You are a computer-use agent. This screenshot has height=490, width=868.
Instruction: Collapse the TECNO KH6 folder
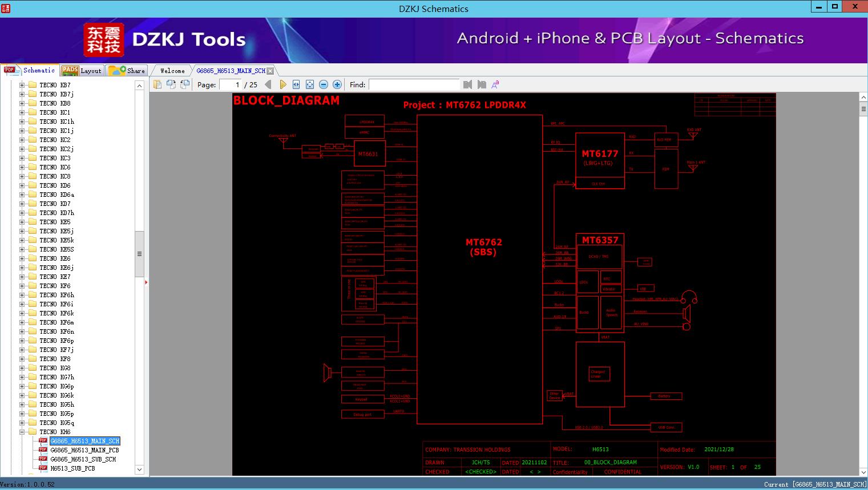(x=22, y=432)
